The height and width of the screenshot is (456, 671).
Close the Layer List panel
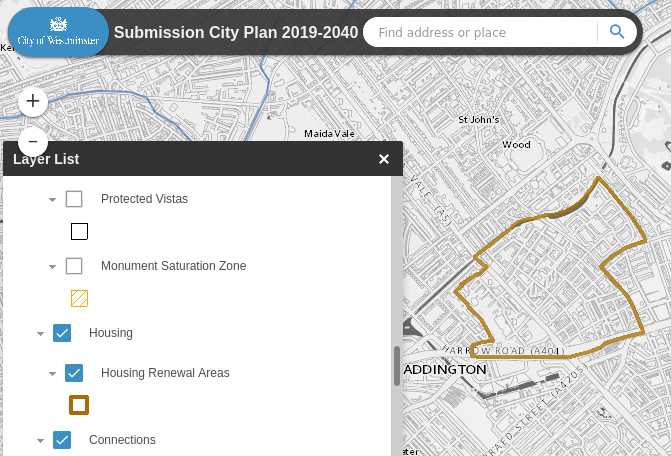384,159
